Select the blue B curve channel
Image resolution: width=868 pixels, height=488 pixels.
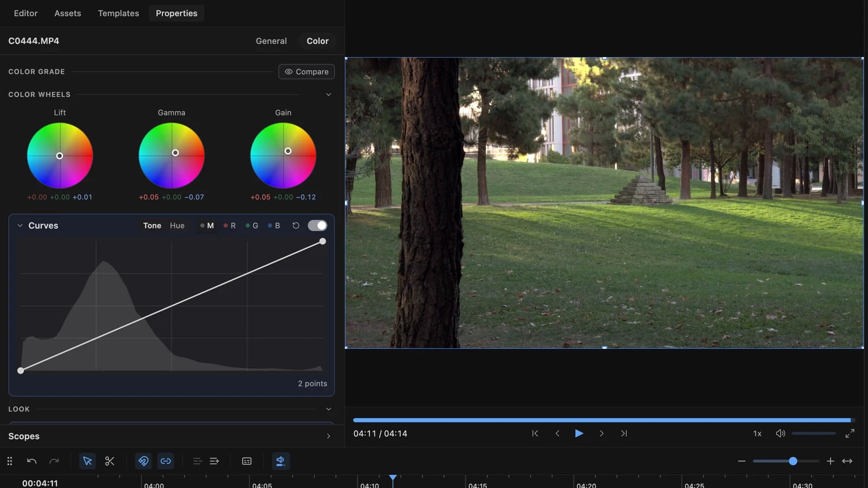pos(274,226)
